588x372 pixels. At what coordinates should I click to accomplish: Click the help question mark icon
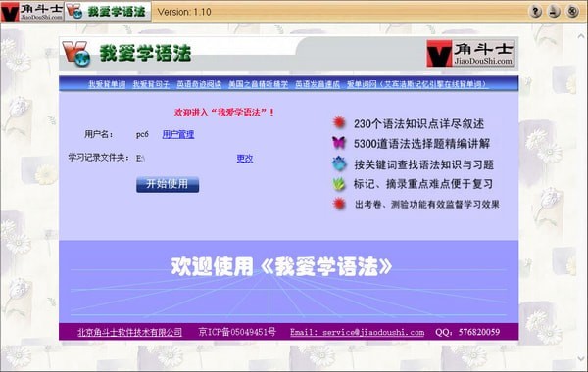[x=535, y=11]
